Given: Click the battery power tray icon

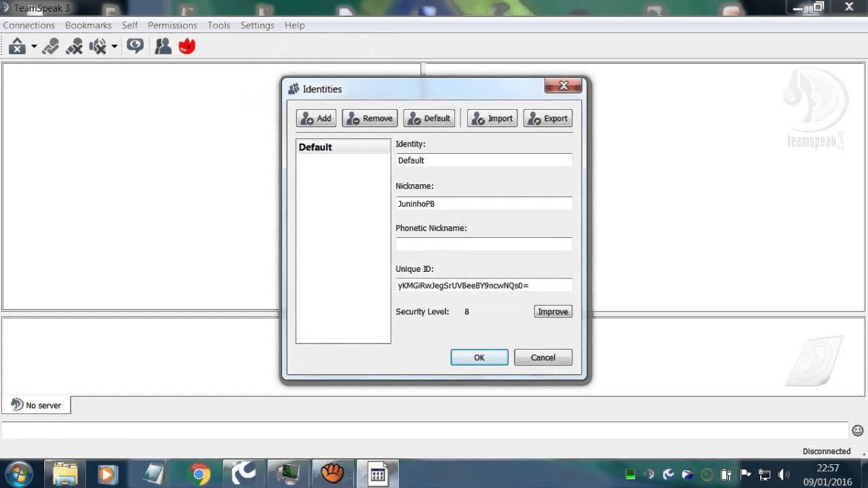Looking at the screenshot, I should [726, 474].
